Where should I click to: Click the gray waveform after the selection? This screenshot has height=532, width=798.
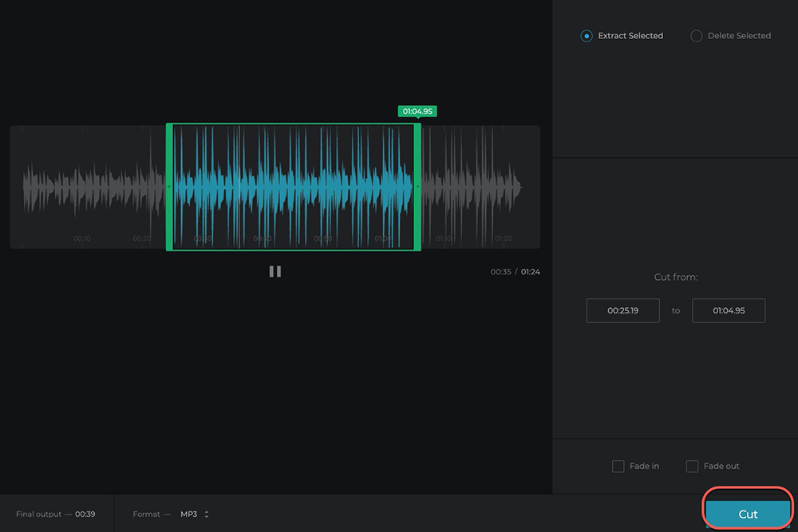point(471,187)
